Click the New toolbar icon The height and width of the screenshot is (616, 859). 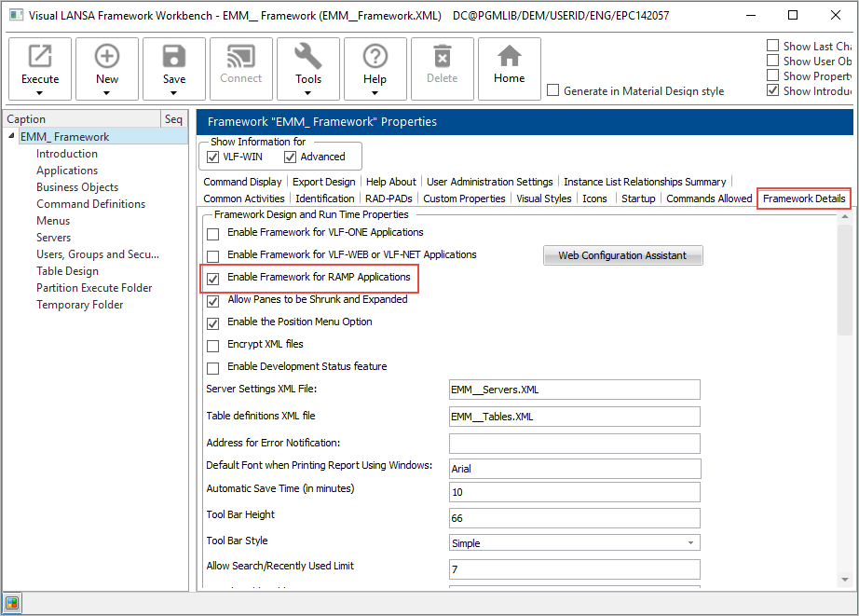coord(107,58)
